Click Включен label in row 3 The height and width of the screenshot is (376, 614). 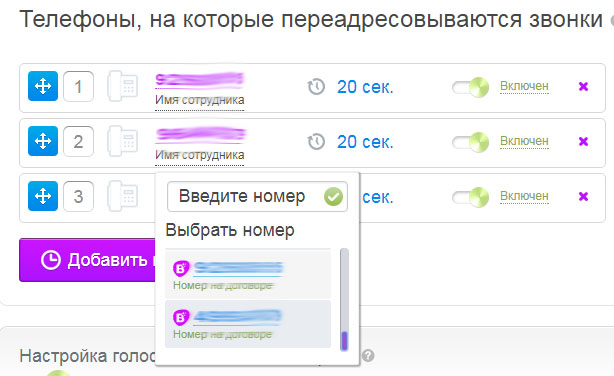pos(524,196)
